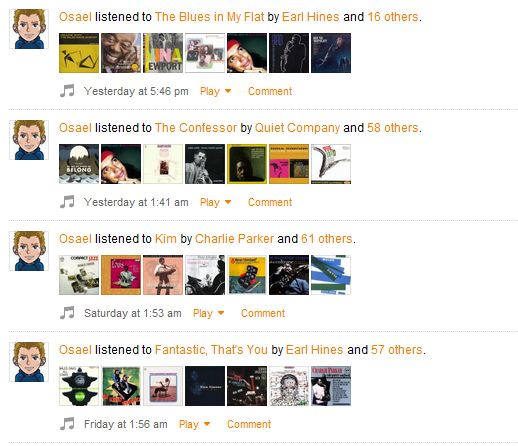Image resolution: width=518 pixels, height=446 pixels.
Task: Open Osael's avatar on the Fantastic, That's You post
Action: coord(29,362)
